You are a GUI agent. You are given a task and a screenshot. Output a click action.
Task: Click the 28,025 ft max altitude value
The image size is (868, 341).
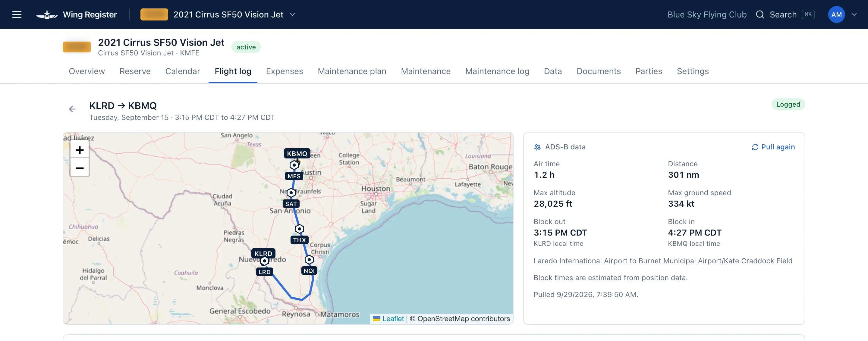(x=553, y=204)
